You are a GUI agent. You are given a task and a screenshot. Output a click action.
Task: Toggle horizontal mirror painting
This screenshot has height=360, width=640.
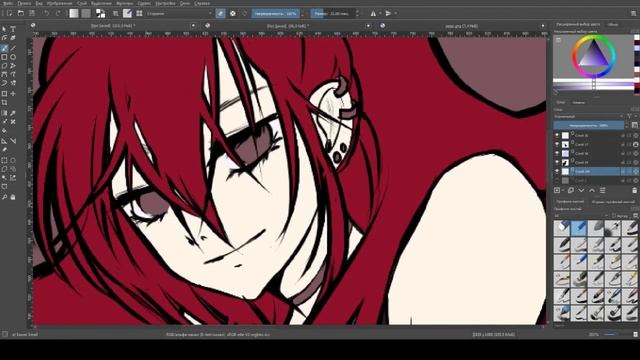tap(373, 13)
